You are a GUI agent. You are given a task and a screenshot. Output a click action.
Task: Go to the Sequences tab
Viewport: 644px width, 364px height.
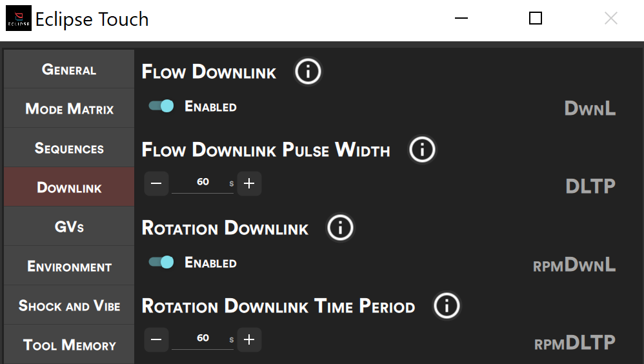pyautogui.click(x=69, y=148)
